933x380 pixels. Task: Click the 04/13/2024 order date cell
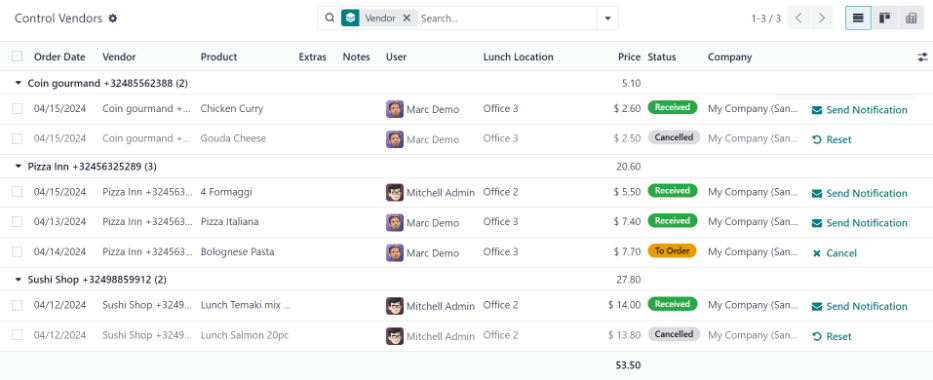tap(60, 222)
